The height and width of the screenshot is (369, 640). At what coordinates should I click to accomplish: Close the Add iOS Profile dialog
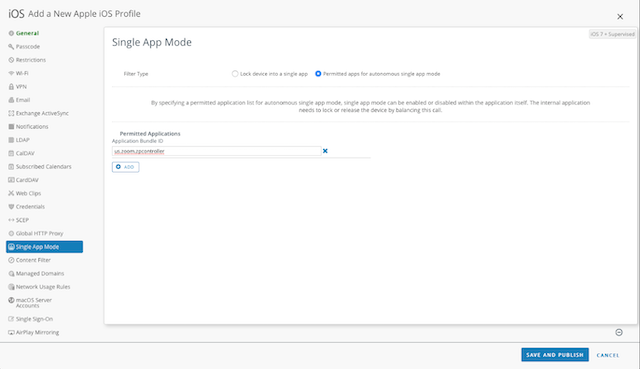(x=620, y=17)
